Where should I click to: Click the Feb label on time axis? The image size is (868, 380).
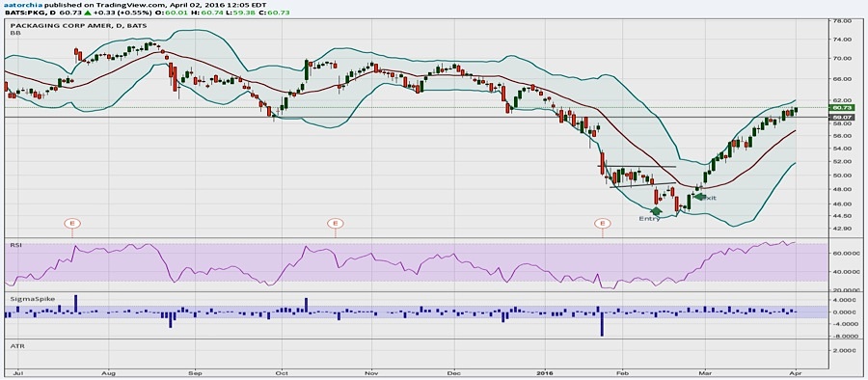(x=623, y=374)
